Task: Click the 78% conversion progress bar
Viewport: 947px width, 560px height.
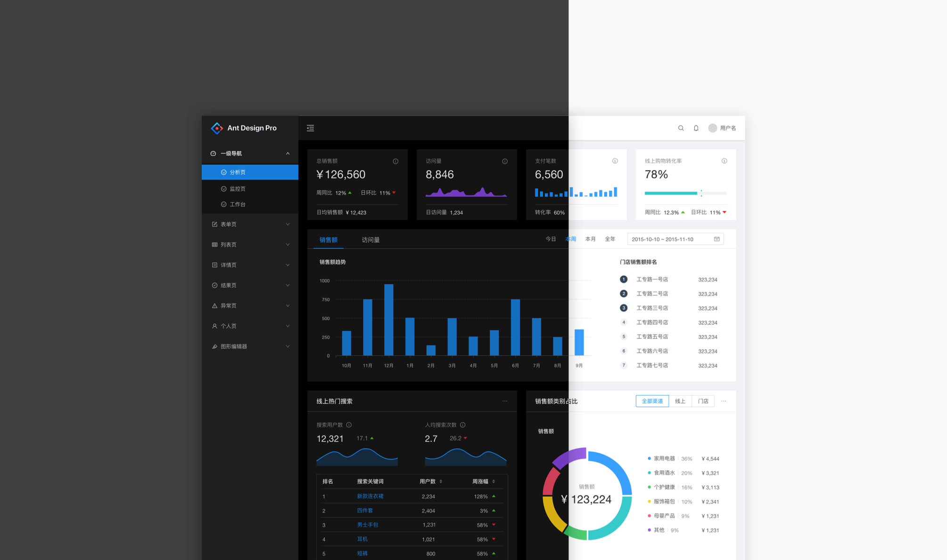Action: [685, 193]
